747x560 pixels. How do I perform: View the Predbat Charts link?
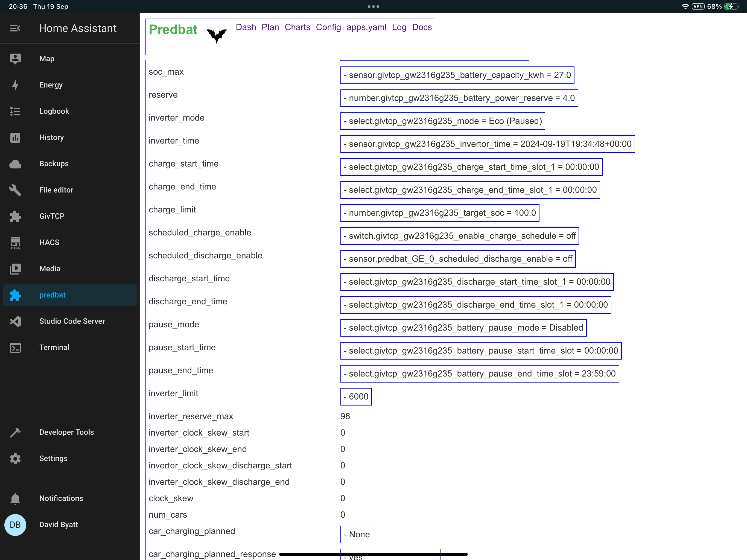tap(297, 27)
